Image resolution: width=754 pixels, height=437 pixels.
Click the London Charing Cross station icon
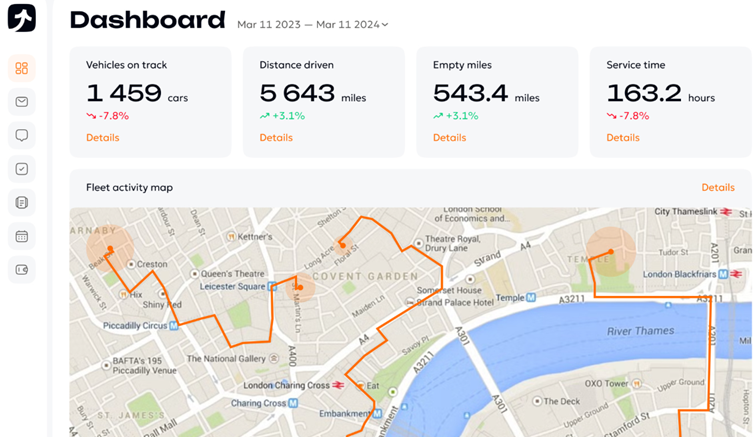pyautogui.click(x=339, y=385)
